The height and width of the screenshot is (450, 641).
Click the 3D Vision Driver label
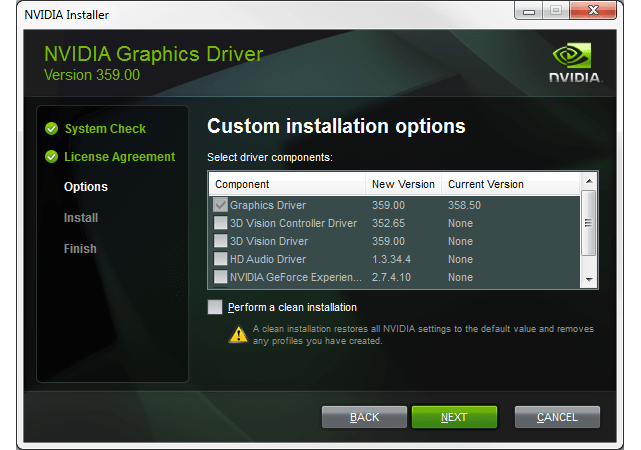(269, 241)
